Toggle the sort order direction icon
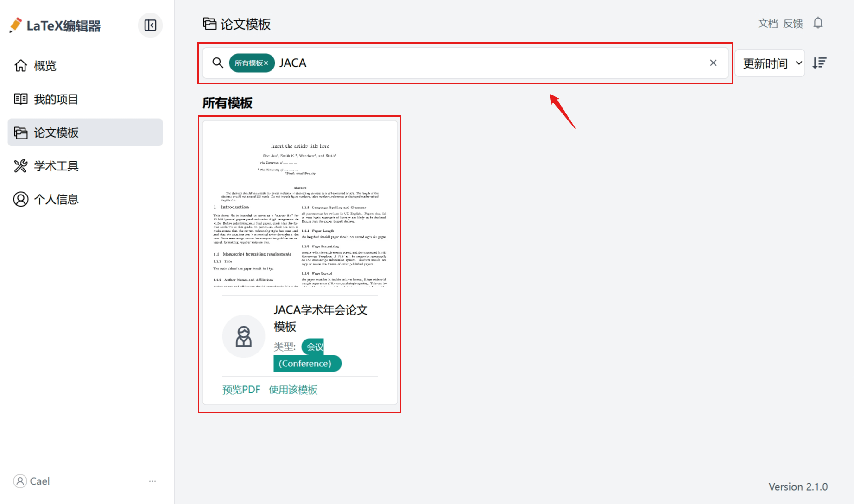The width and height of the screenshot is (854, 504). click(x=820, y=63)
